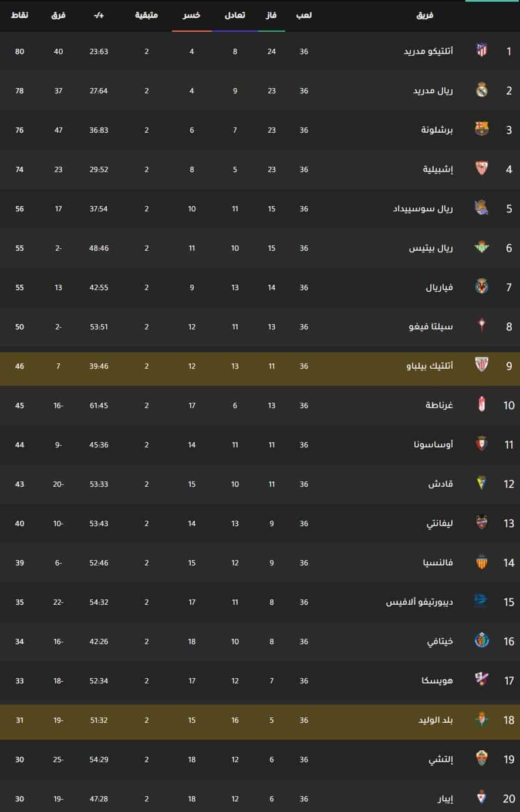The width and height of the screenshot is (520, 812).
Task: Click the Getafe club crest
Action: (x=482, y=641)
